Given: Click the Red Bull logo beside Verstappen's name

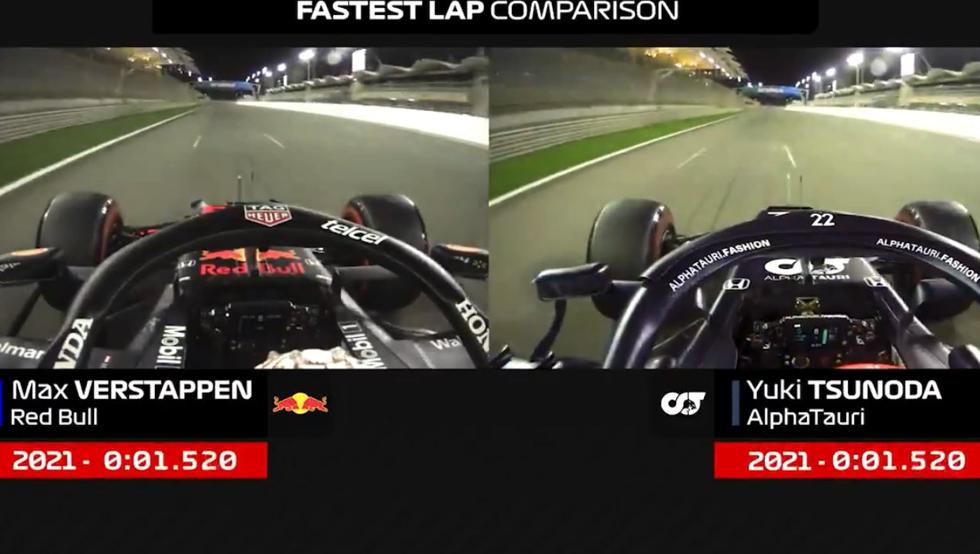Looking at the screenshot, I should pyautogui.click(x=300, y=403).
